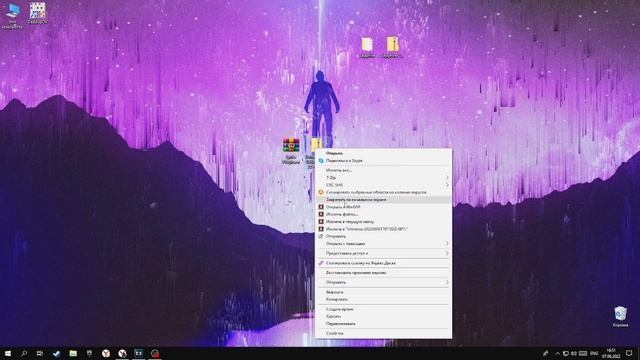Choose Извлечь в текущую папку
The height and width of the screenshot is (360, 640).
point(384,222)
